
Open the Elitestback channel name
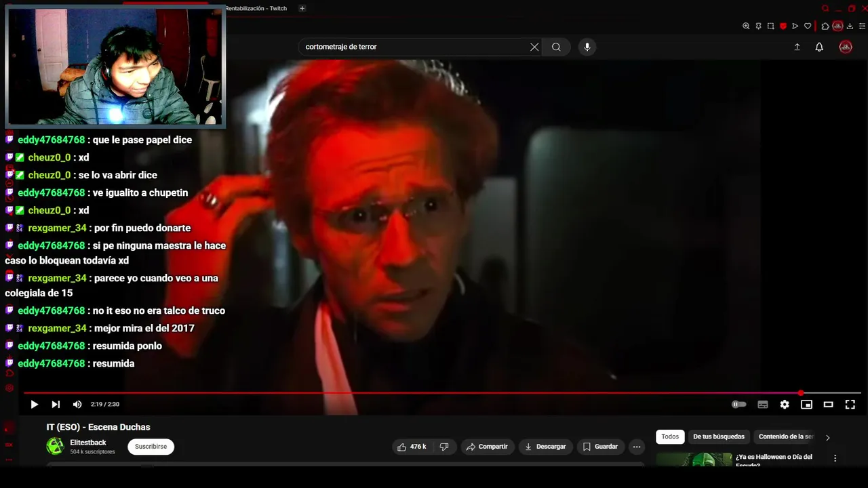[88, 443]
